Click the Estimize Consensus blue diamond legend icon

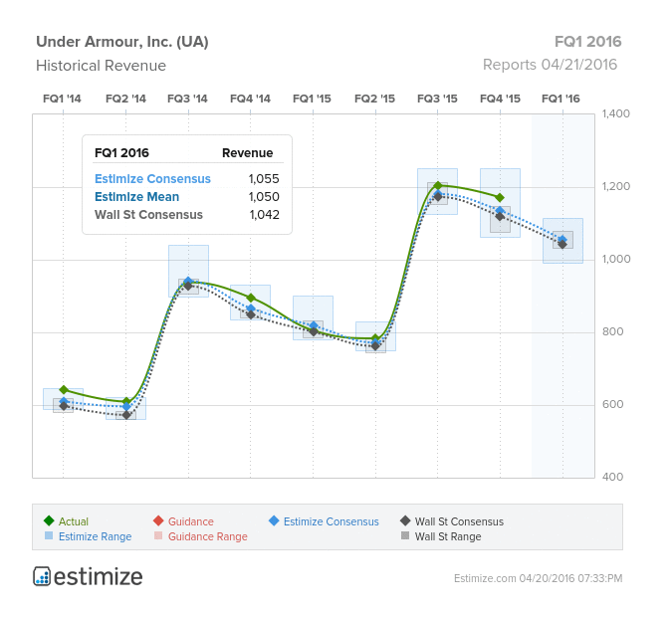pos(274,520)
